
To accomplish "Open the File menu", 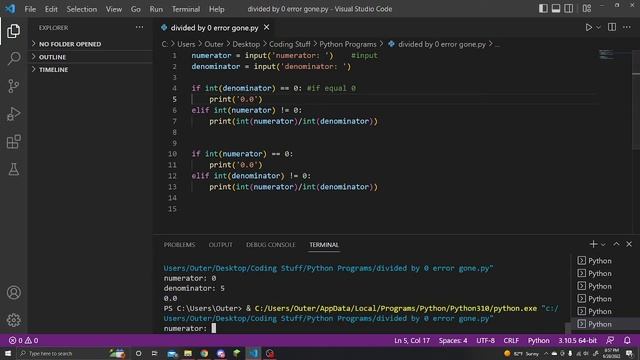I will [x=30, y=9].
